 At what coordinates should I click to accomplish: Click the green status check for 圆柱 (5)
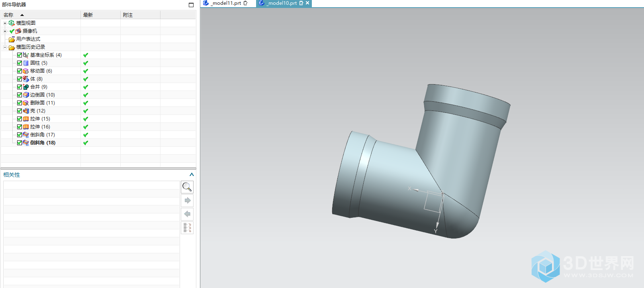(x=86, y=63)
